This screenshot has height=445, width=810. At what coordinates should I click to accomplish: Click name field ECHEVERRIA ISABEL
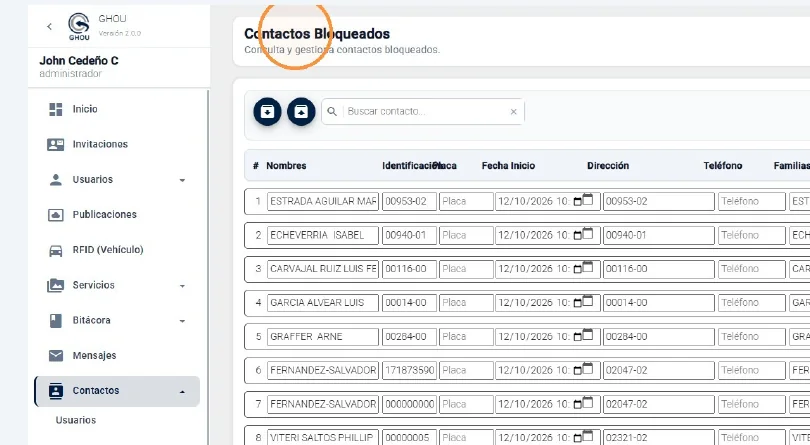323,235
